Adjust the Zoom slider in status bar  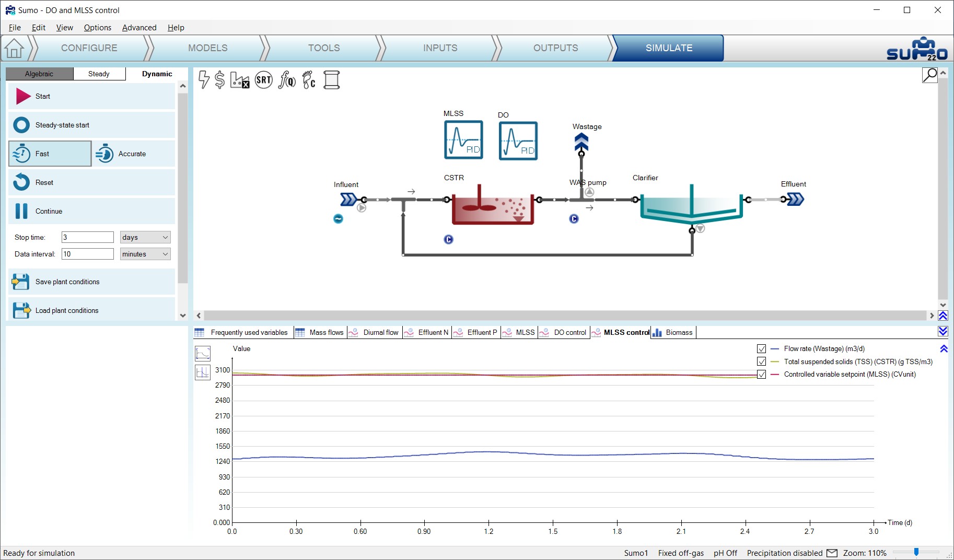(916, 552)
